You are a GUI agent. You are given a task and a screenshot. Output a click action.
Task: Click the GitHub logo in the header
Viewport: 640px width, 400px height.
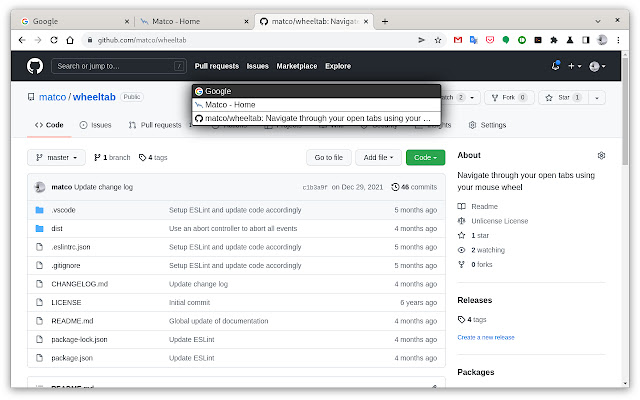pos(34,66)
